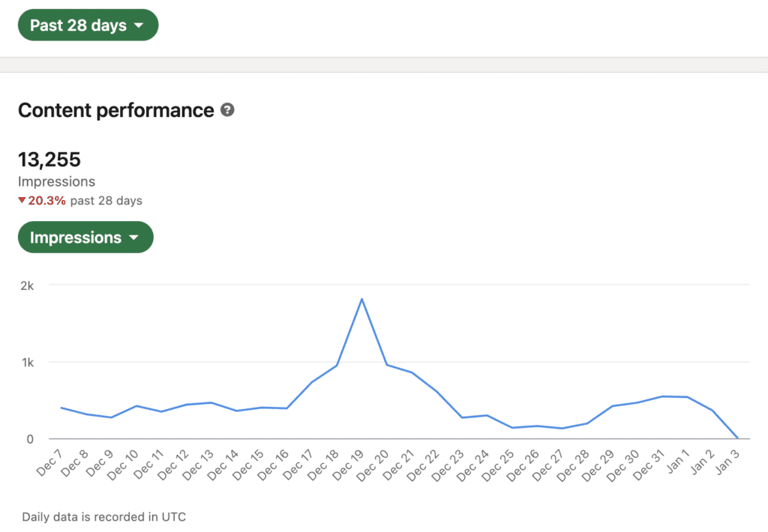Click the caret arrow in Impressions button
The height and width of the screenshot is (532, 768).
click(x=133, y=238)
